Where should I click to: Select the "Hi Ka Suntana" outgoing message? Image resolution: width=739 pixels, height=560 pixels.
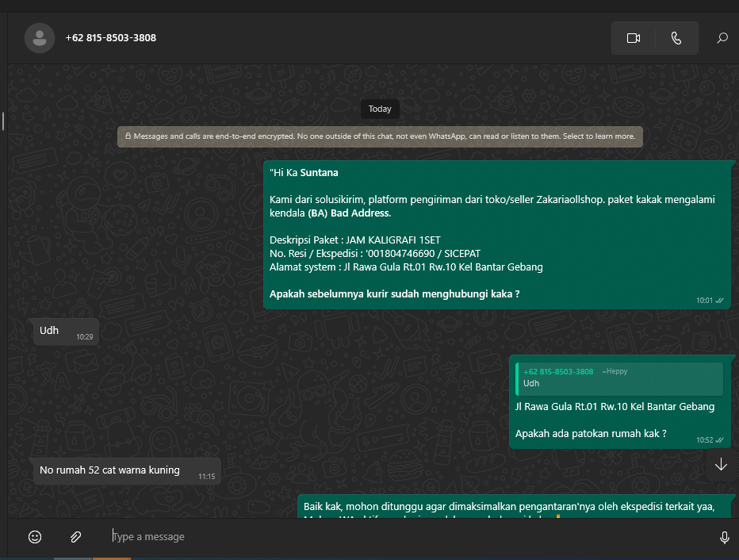(496, 234)
